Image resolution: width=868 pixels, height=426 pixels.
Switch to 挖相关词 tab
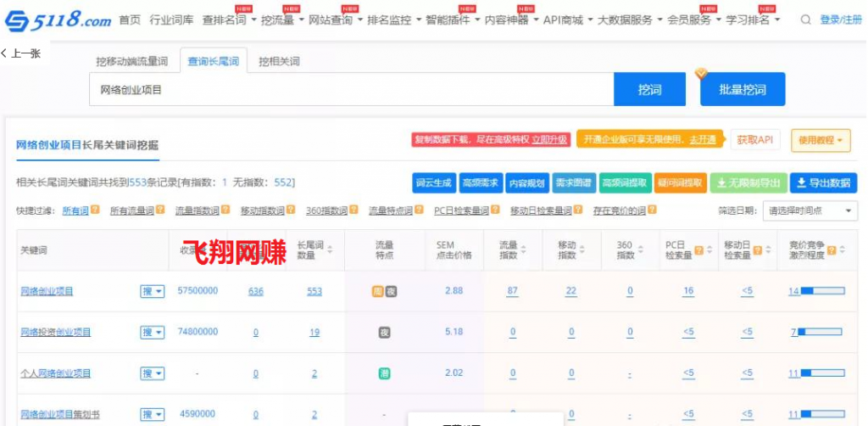pos(279,61)
